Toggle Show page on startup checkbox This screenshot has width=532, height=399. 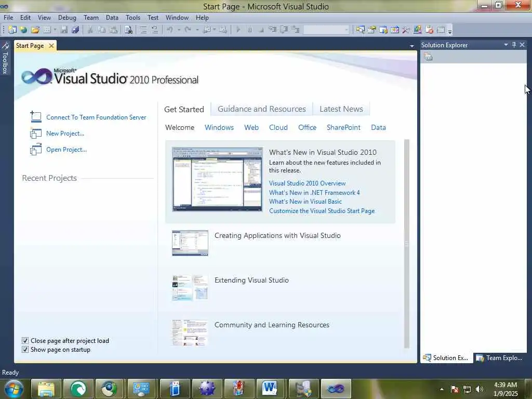click(25, 350)
